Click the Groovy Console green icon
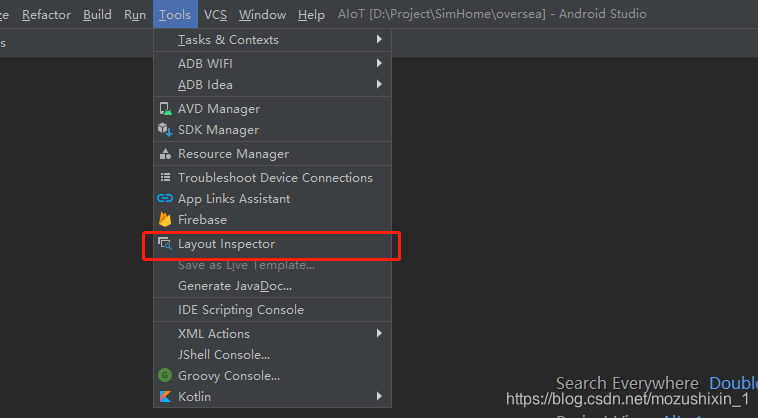The height and width of the screenshot is (418, 758). pyautogui.click(x=165, y=375)
